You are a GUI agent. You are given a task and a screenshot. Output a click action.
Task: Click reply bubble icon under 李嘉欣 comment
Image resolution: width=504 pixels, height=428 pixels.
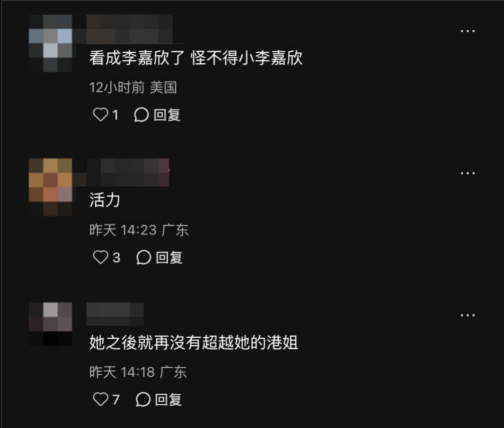tap(141, 115)
